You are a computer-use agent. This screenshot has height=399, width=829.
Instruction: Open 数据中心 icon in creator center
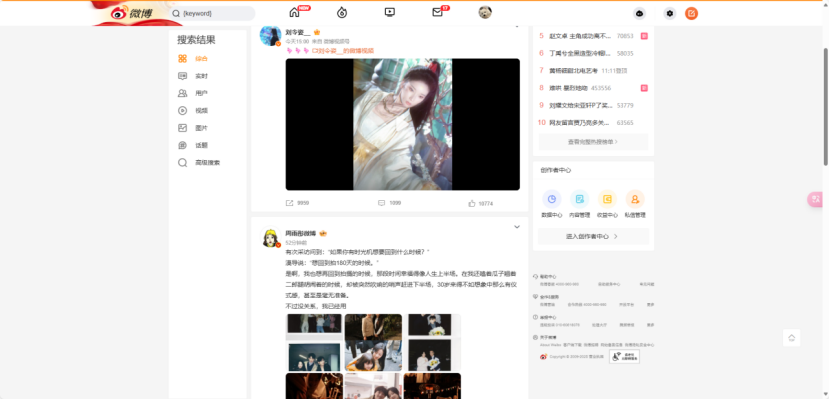pos(551,199)
